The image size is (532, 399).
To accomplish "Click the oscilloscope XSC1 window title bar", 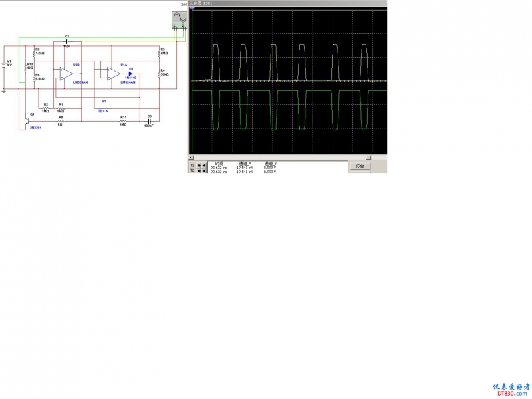I will click(286, 3).
